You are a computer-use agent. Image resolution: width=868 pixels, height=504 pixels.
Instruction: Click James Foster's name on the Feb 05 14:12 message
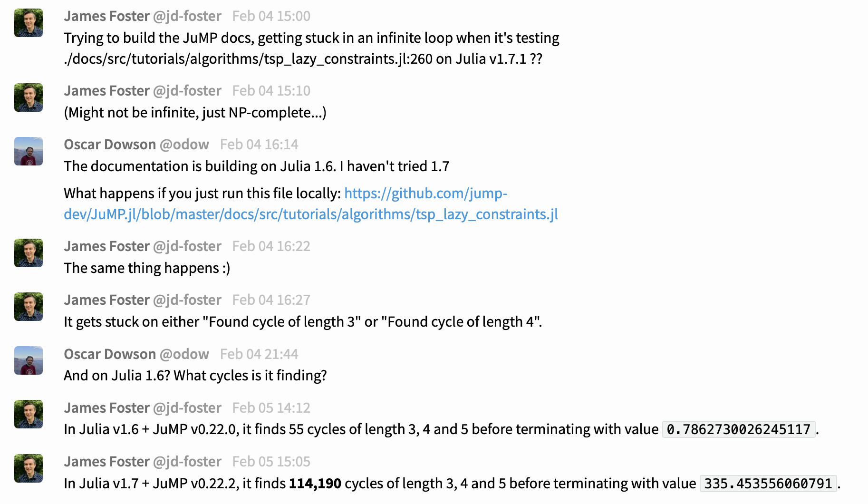tap(107, 407)
